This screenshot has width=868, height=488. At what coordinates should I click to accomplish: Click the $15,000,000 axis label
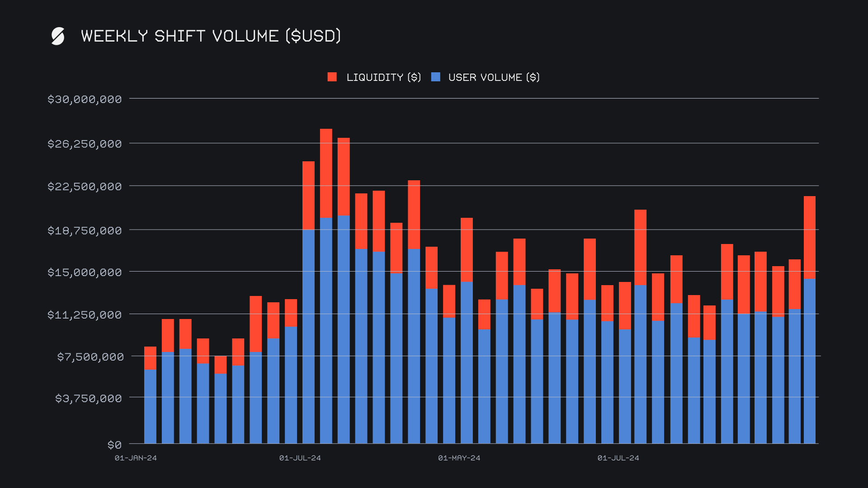point(85,272)
